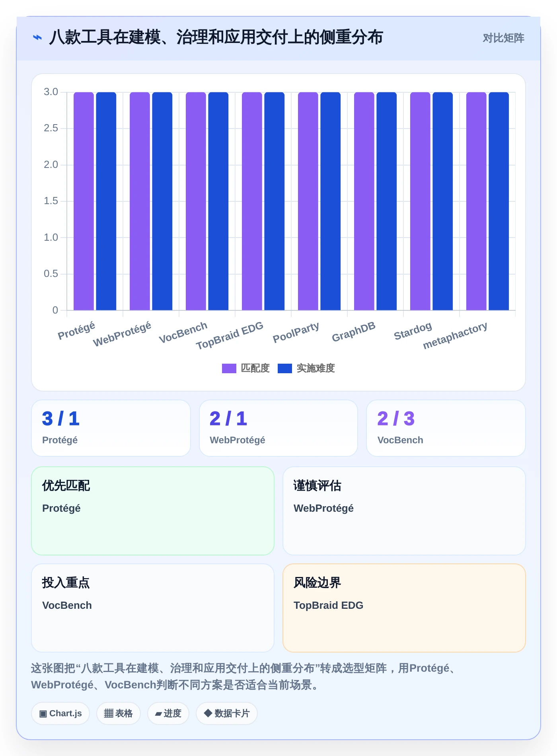This screenshot has height=756, width=557.
Task: Open the 2 / 1 WebProtégé stat card
Action: pos(278,428)
